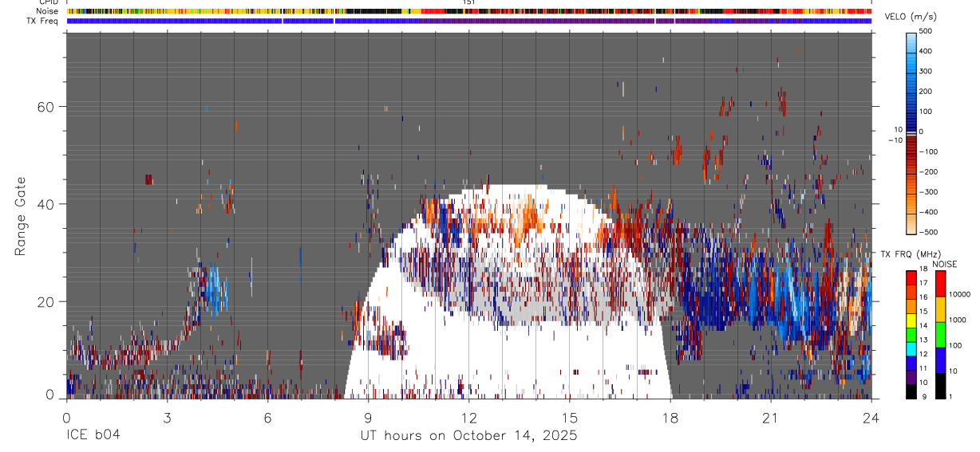
Task: Click the x-axis hour label 18
Action: 670,418
